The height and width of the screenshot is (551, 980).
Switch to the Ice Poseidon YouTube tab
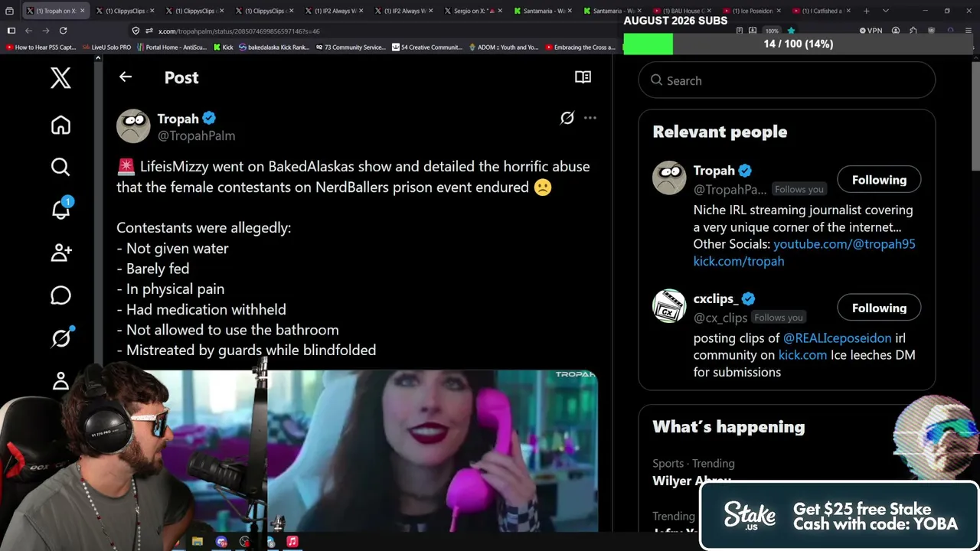click(x=752, y=11)
